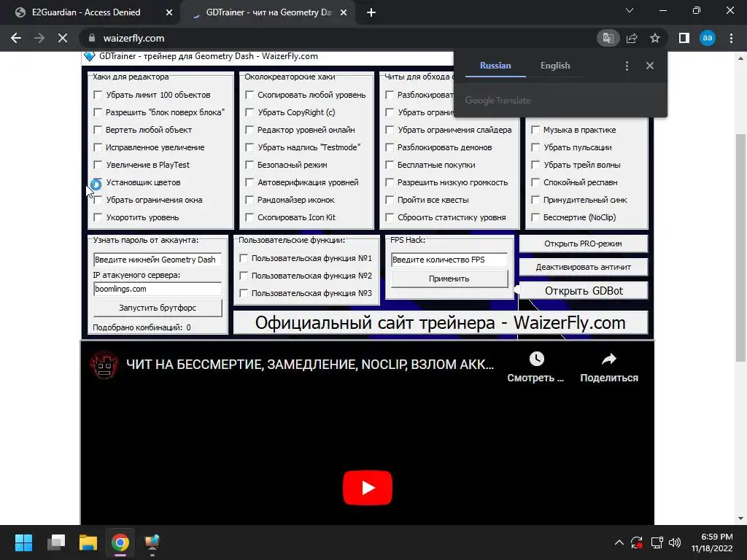Select the GDTrainer browser tab
747x560 pixels.
[268, 12]
